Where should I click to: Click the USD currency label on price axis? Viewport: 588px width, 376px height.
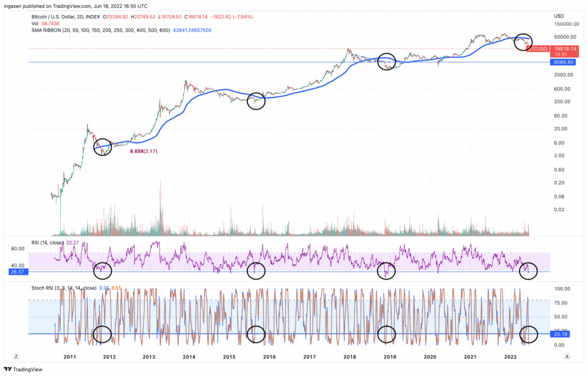click(x=559, y=16)
